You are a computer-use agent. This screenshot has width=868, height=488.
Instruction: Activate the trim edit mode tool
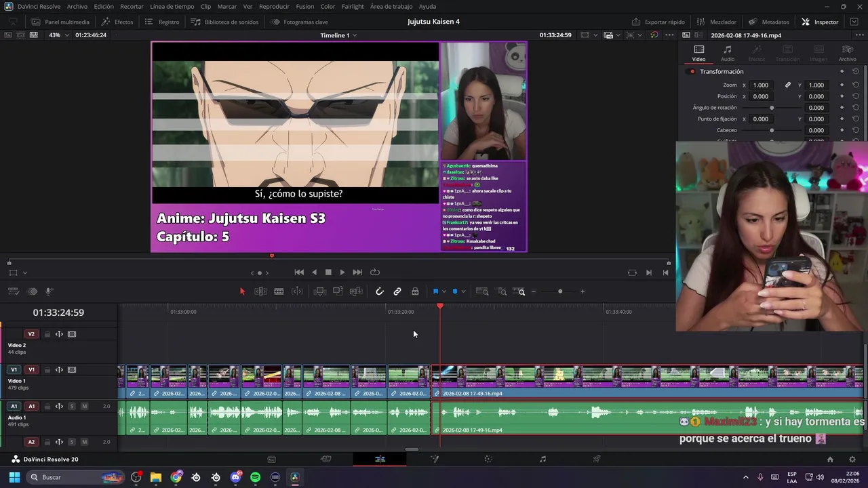(260, 291)
